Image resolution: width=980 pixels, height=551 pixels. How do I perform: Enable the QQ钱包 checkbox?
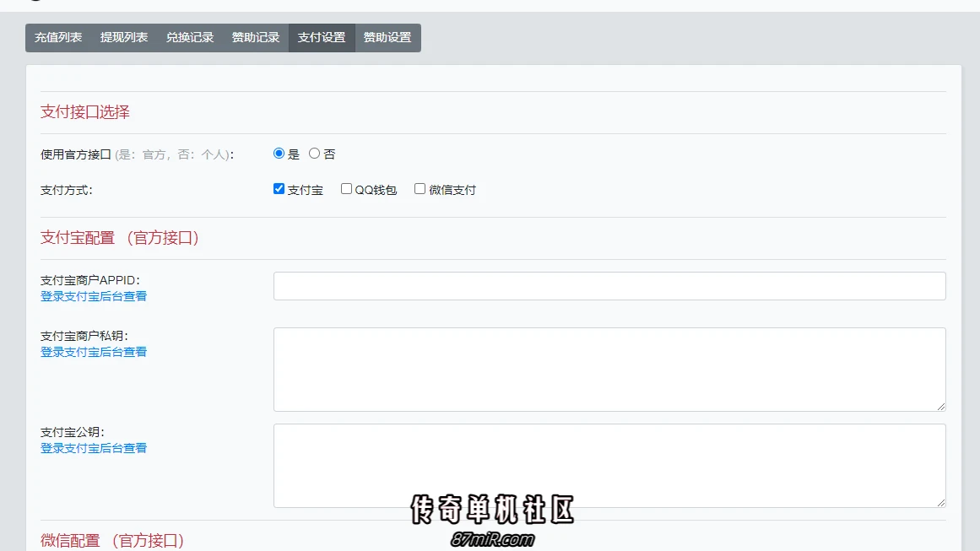pos(346,189)
